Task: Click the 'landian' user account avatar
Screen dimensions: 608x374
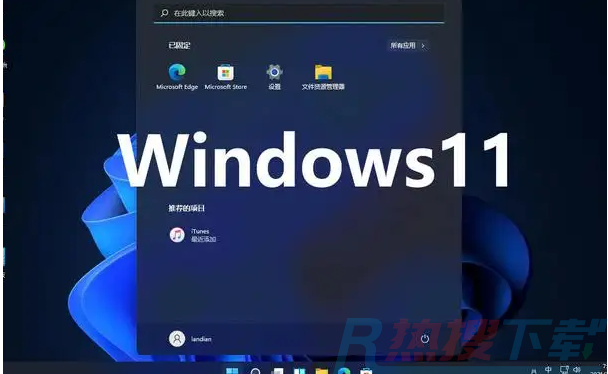Action: coord(177,339)
